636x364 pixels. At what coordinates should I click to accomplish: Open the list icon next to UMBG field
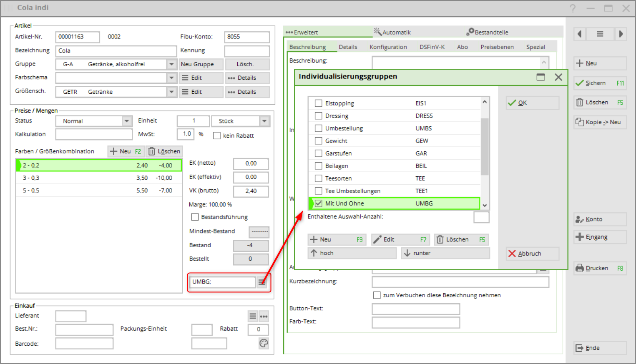coord(261,282)
